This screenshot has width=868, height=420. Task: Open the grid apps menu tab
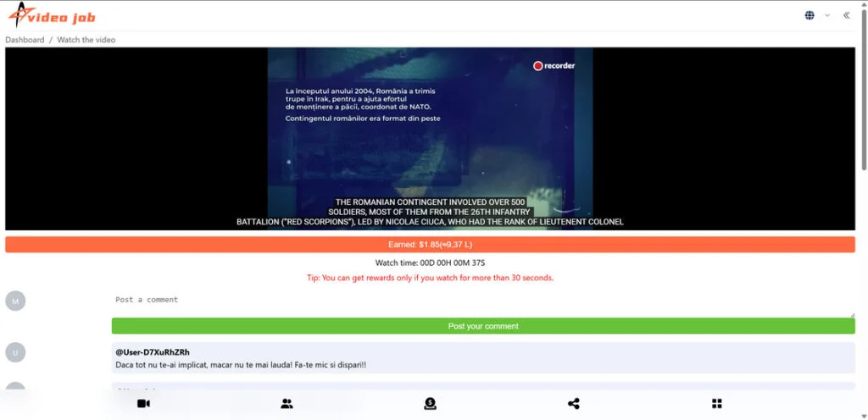(717, 403)
